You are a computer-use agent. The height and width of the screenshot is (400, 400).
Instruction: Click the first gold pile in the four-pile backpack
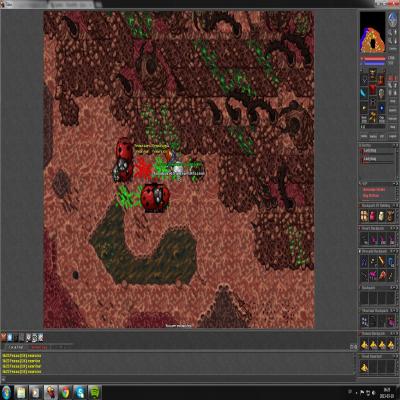(364, 344)
